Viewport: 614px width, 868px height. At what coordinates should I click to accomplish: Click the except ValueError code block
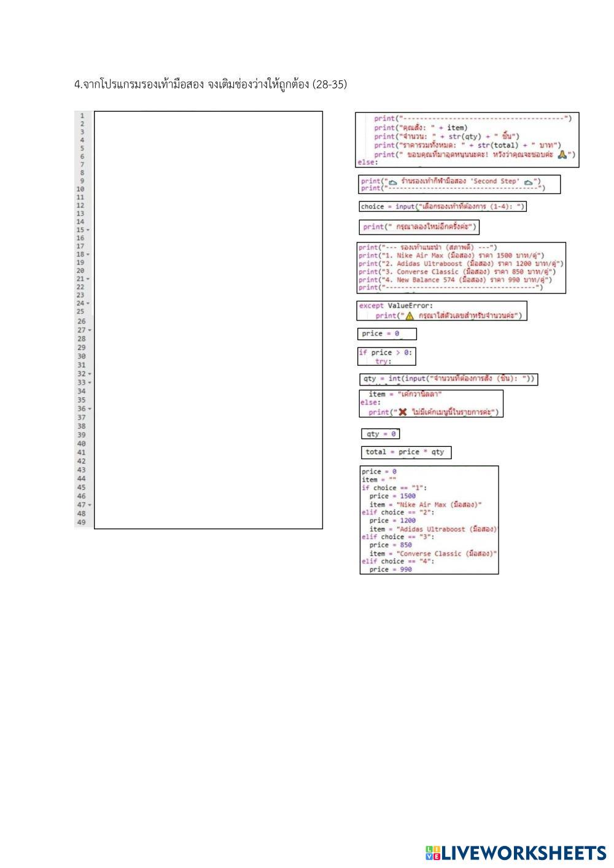tap(441, 311)
